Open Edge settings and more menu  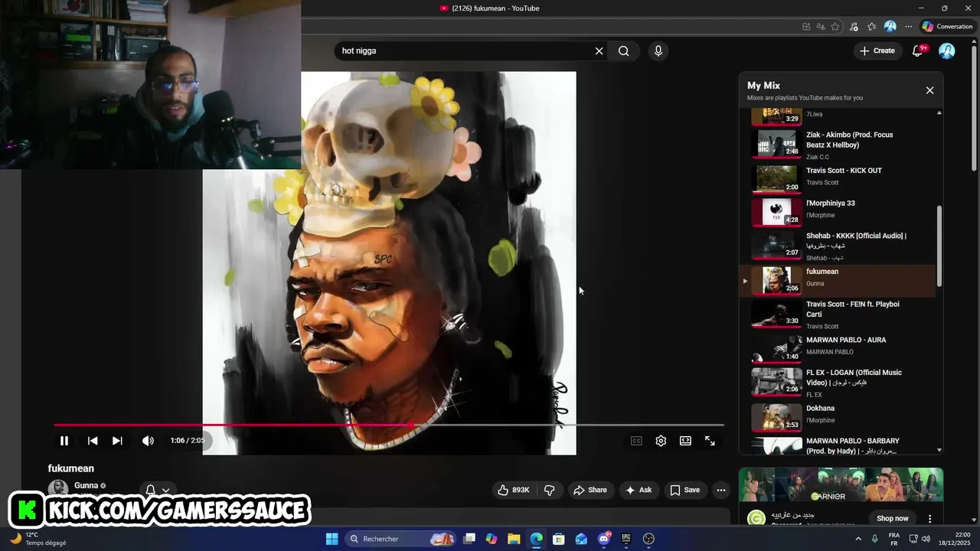[x=909, y=26]
